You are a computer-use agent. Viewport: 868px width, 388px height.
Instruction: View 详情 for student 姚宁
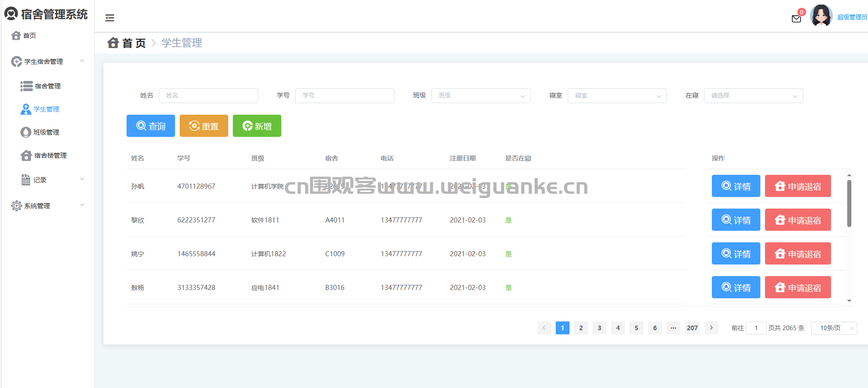[736, 253]
